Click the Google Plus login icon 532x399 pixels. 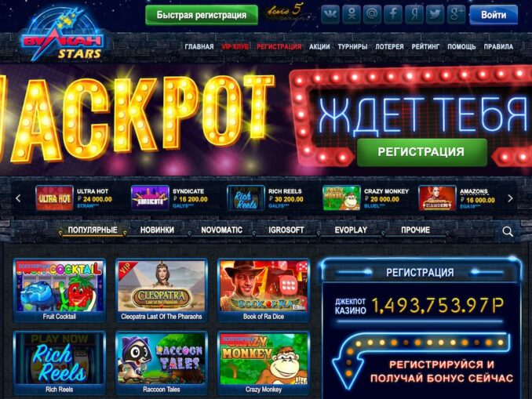[x=457, y=15]
